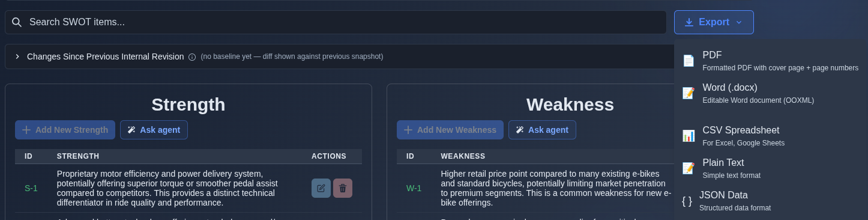Click Add New Weakness button
This screenshot has width=868, height=220.
pyautogui.click(x=450, y=130)
